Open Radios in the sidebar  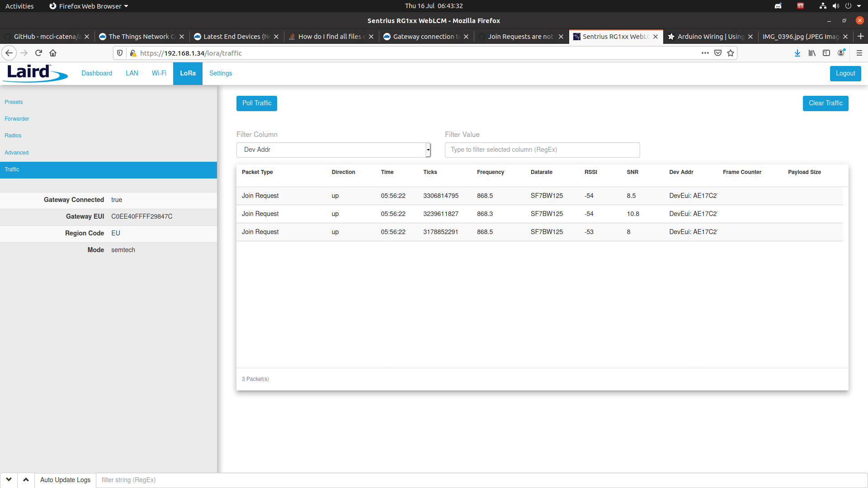pos(13,136)
